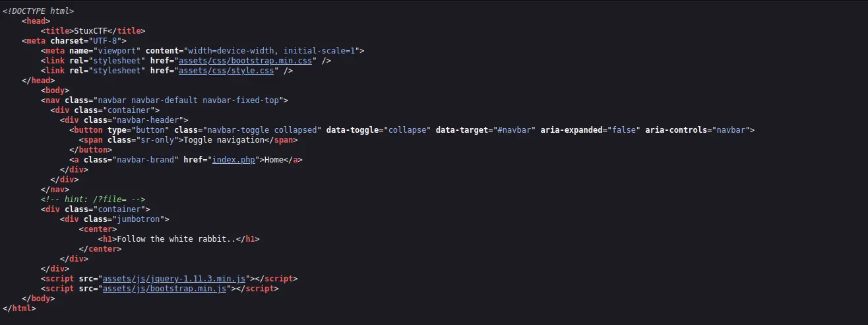Click the hint comment about ?file=
Image resolution: width=868 pixels, height=325 pixels.
point(93,199)
